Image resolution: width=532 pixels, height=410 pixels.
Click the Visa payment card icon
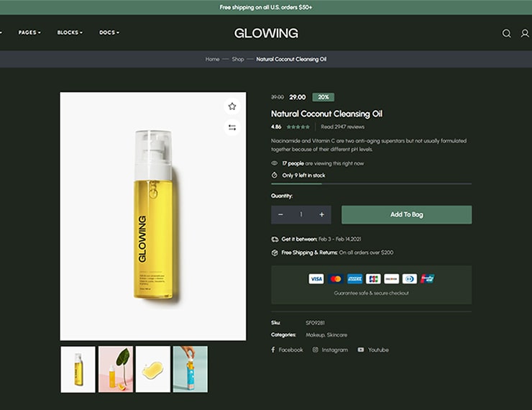[x=316, y=278]
